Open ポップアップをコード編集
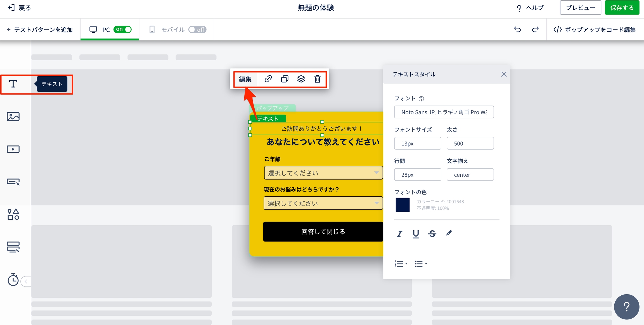The height and width of the screenshot is (325, 644). pyautogui.click(x=595, y=30)
